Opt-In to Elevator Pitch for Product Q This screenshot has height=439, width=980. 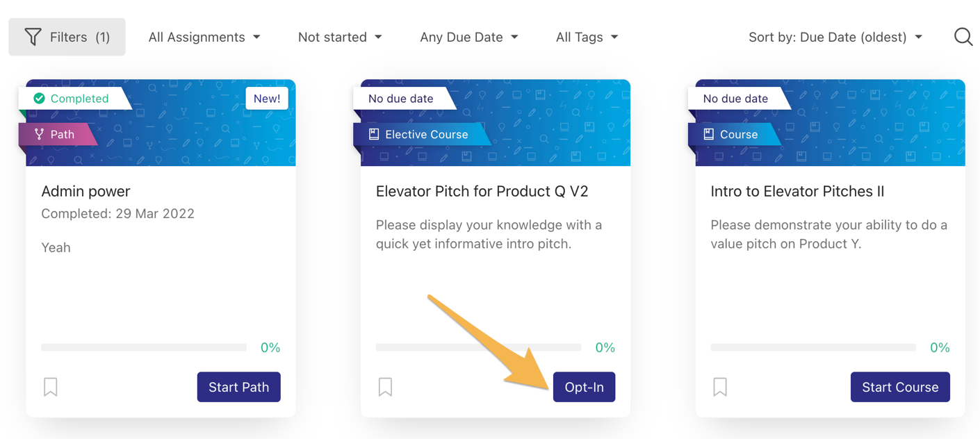pyautogui.click(x=584, y=387)
